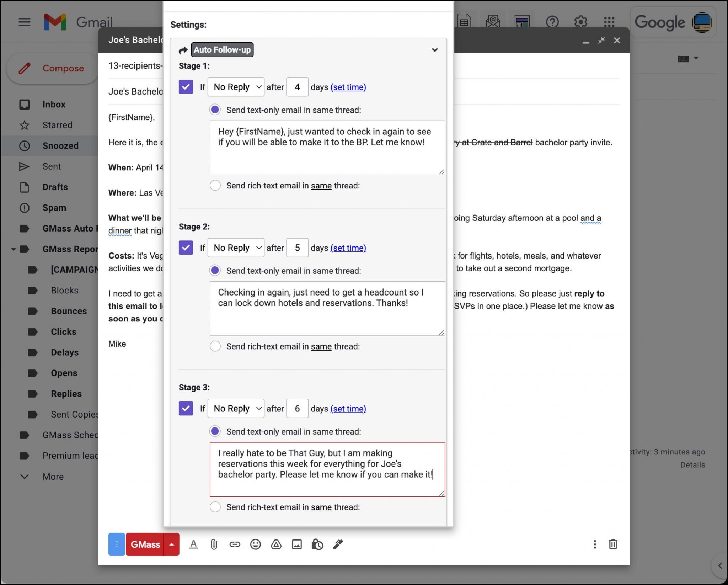Click the insert link icon
Screen dimensions: 728x585
235,544
